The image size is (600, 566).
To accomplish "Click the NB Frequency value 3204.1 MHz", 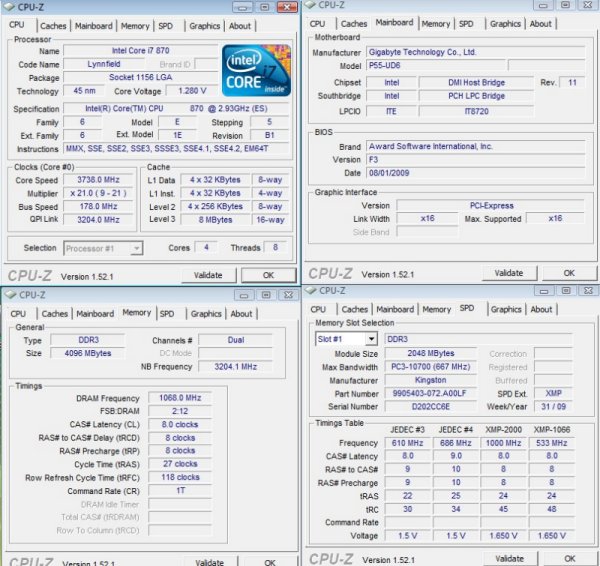I will pyautogui.click(x=235, y=367).
